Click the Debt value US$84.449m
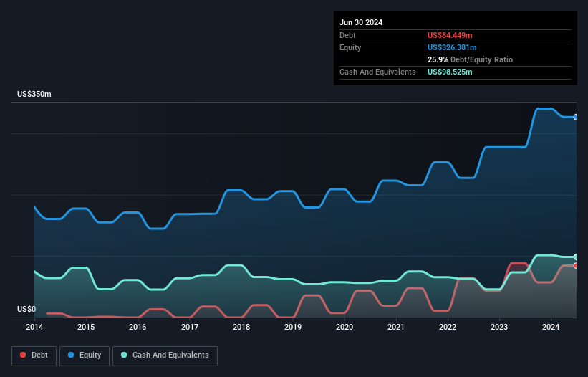Image resolution: width=588 pixels, height=377 pixels. (449, 35)
